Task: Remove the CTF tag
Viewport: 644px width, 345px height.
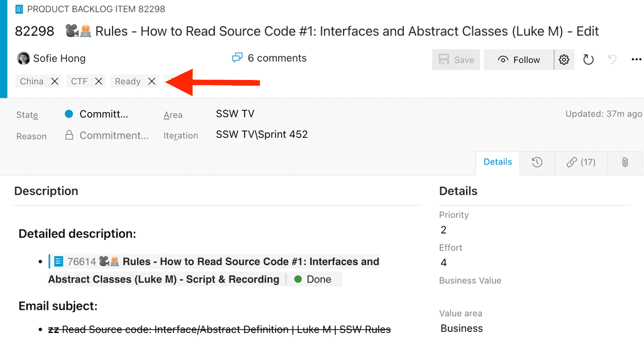Action: (x=99, y=81)
